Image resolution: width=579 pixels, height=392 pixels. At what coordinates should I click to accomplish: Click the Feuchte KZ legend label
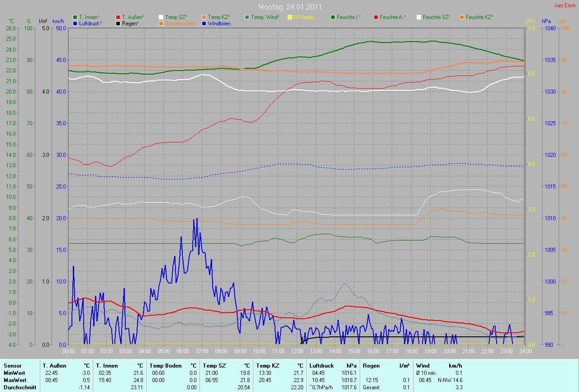coord(479,17)
